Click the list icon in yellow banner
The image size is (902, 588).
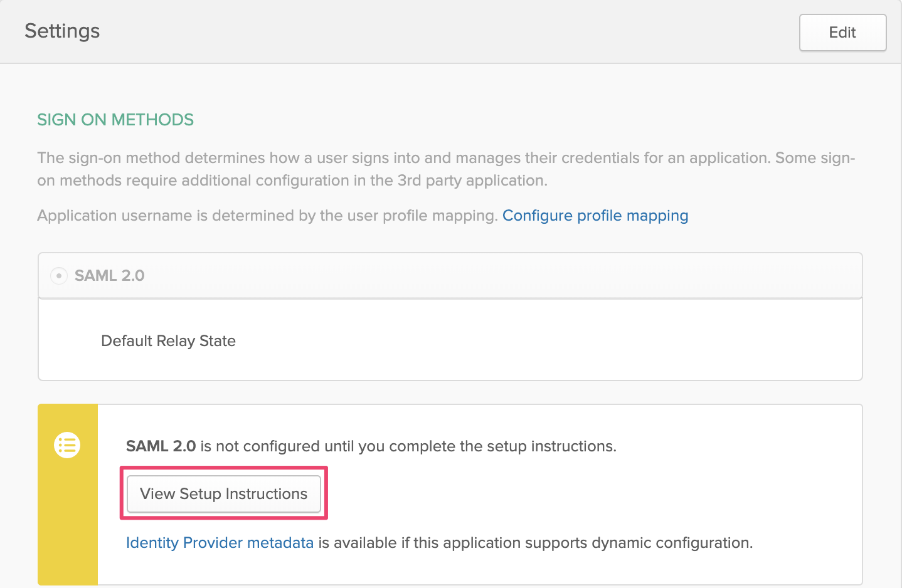67,445
